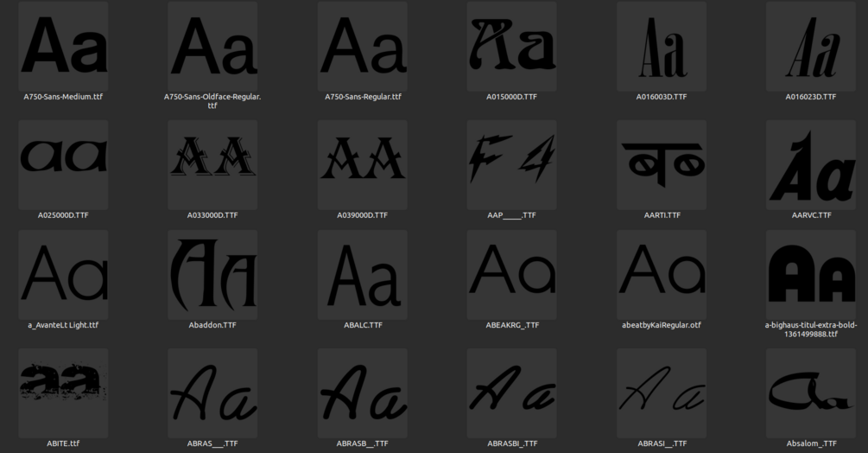
Task: Click the Abaddon.TTF file name
Action: click(x=212, y=325)
